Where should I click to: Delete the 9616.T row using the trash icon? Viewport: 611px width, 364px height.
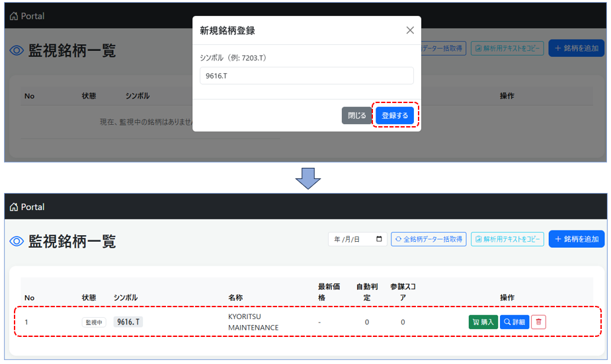click(x=538, y=322)
